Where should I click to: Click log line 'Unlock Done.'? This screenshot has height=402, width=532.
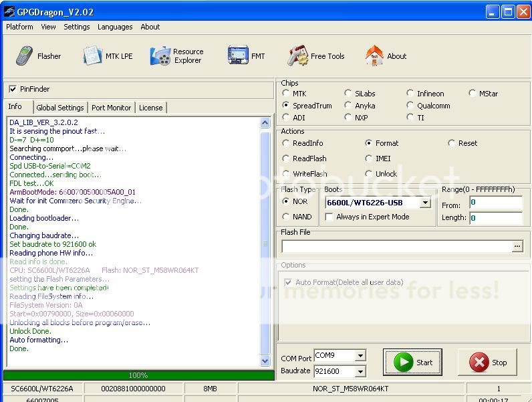(30, 331)
